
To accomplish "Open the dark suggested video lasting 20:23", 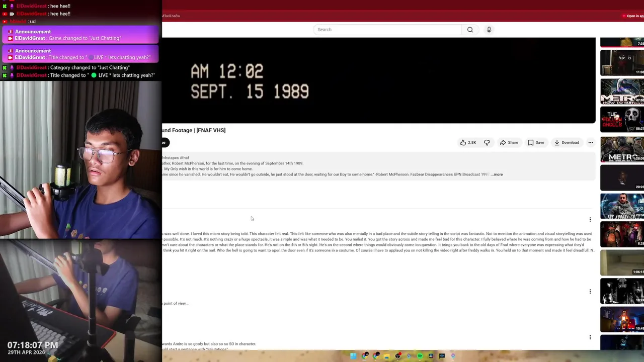I will click(x=622, y=177).
